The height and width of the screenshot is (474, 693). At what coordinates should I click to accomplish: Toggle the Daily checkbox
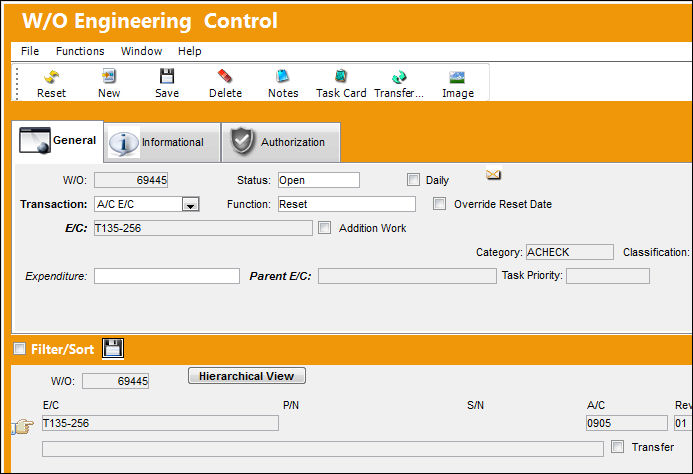tap(413, 180)
